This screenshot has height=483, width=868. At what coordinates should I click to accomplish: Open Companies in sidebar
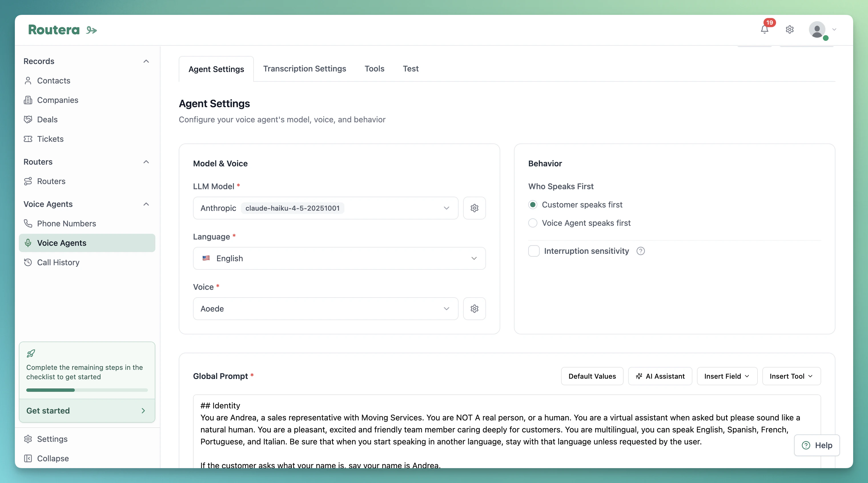point(87,100)
